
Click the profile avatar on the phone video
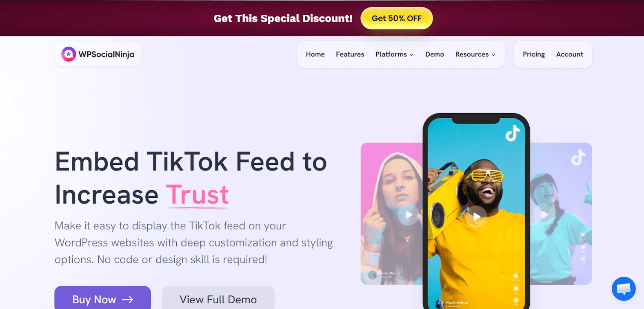(440, 304)
